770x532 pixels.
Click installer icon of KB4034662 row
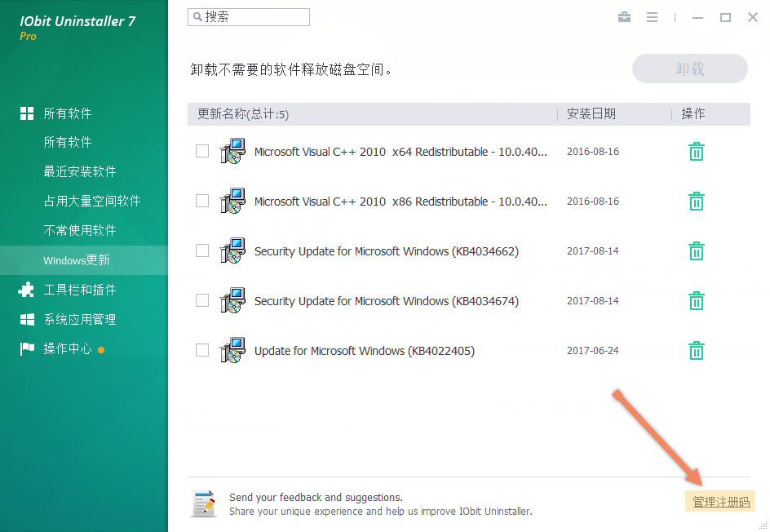coord(232,250)
